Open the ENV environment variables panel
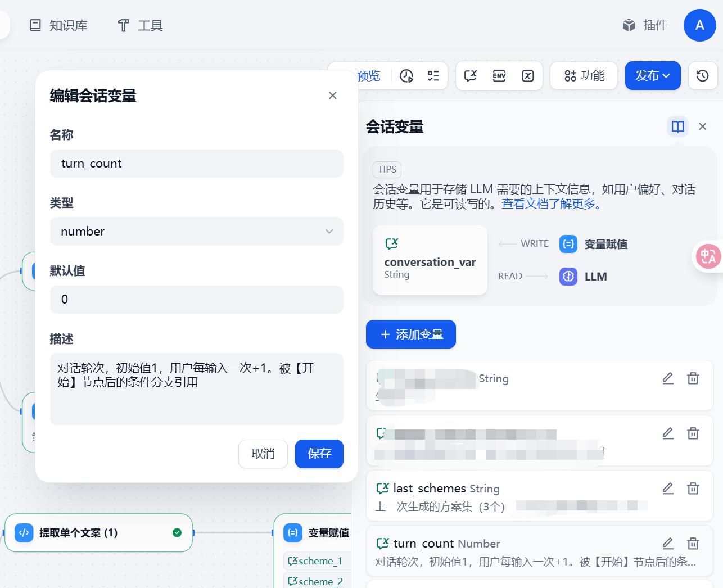The image size is (723, 588). [x=499, y=75]
